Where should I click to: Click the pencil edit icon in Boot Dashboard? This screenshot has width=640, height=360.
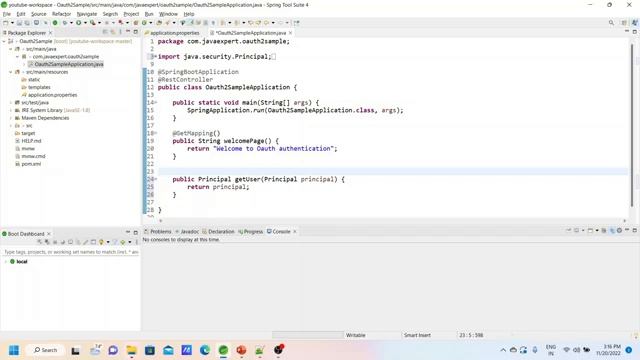(86, 242)
